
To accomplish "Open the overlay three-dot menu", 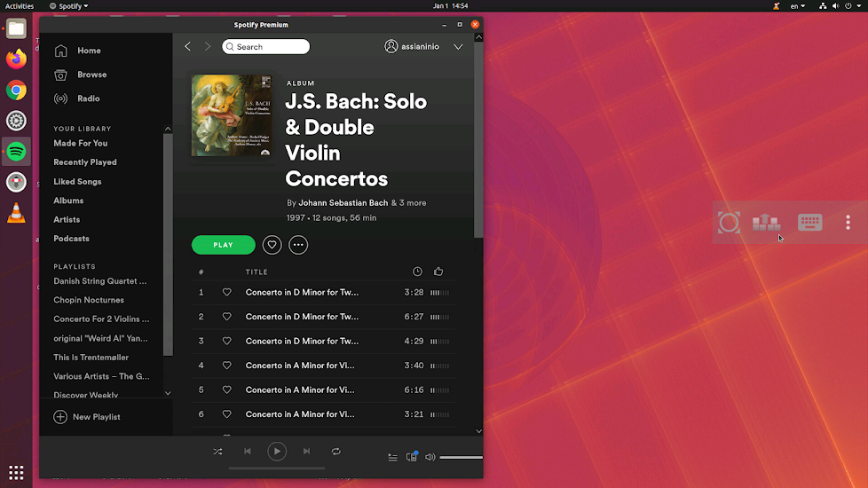I will pos(848,223).
